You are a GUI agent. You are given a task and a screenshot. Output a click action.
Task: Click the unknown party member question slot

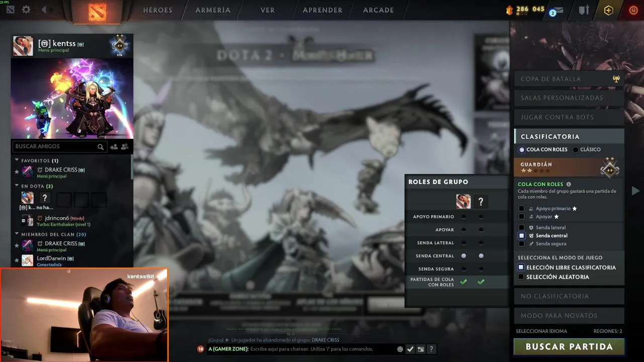tap(45, 198)
